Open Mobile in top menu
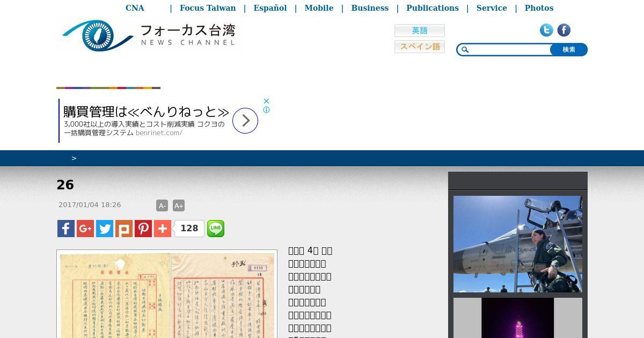The height and width of the screenshot is (338, 644). [319, 8]
